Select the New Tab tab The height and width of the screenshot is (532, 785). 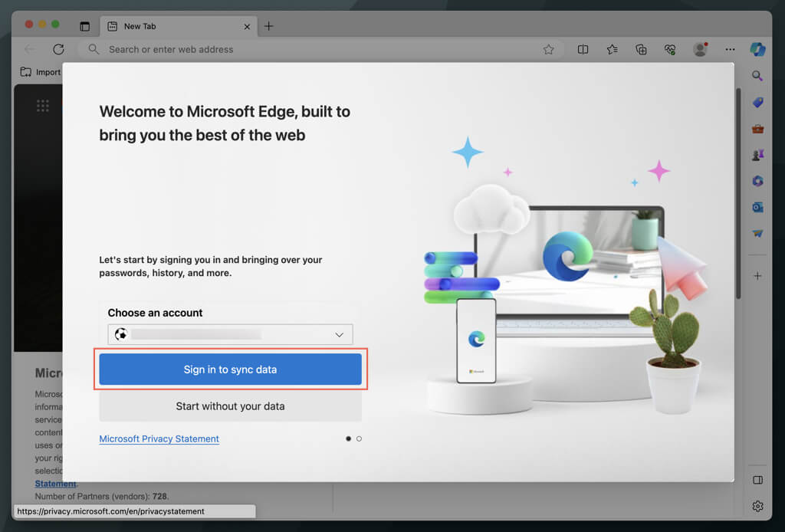click(179, 26)
